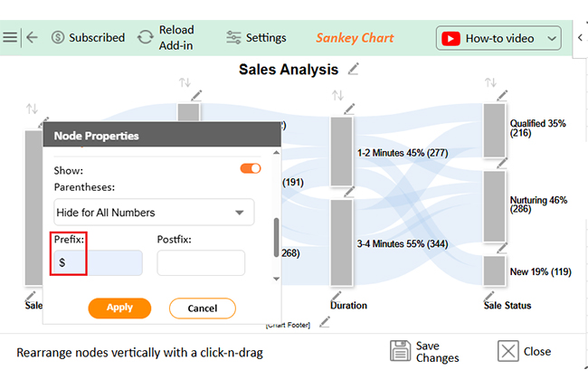Image resolution: width=588 pixels, height=389 pixels.
Task: Click sort arrows above Duration column
Action: pyautogui.click(x=337, y=95)
